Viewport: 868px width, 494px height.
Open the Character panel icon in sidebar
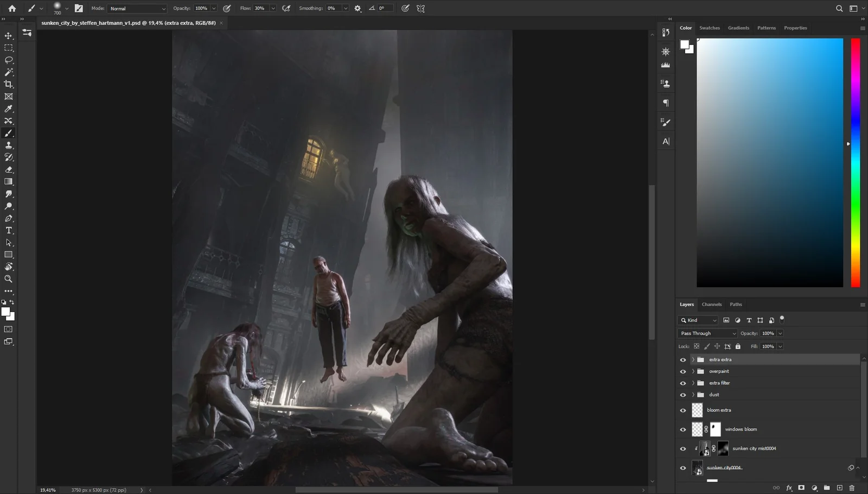click(665, 141)
